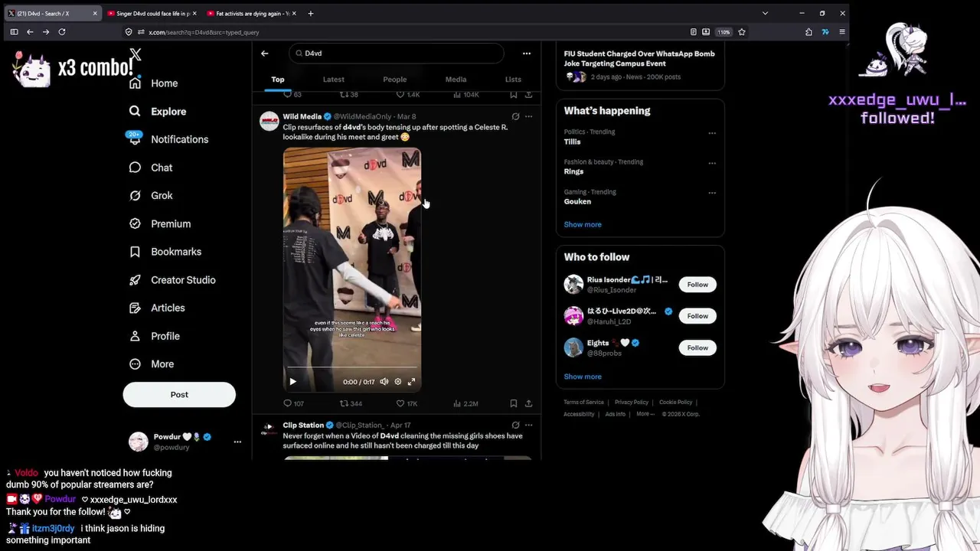Follow Rius Isonder
Screen dimensions: 980x551
point(697,285)
